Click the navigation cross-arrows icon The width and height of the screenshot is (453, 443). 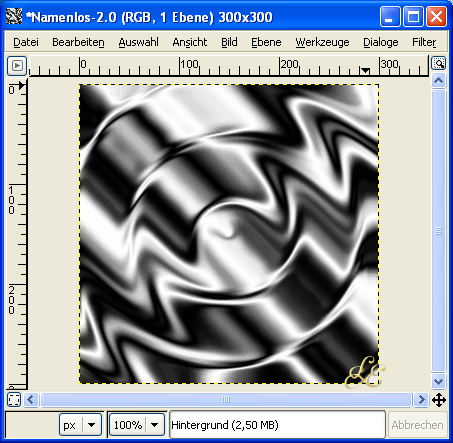[x=439, y=400]
